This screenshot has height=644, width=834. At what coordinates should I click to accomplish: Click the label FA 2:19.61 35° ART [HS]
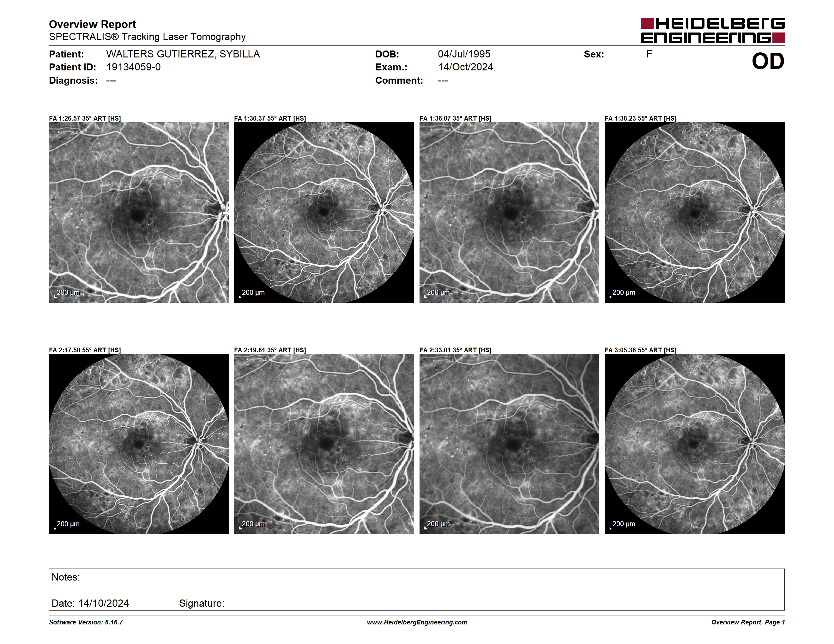pos(270,350)
